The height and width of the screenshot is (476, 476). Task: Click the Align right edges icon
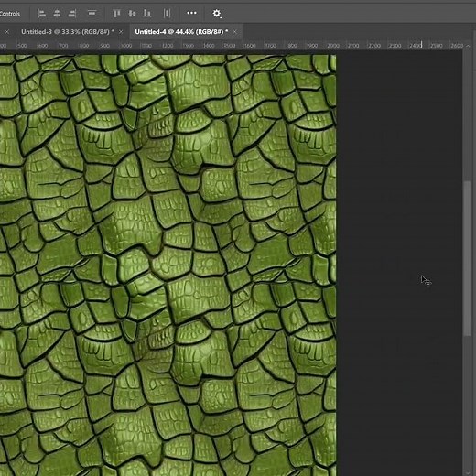coord(72,14)
